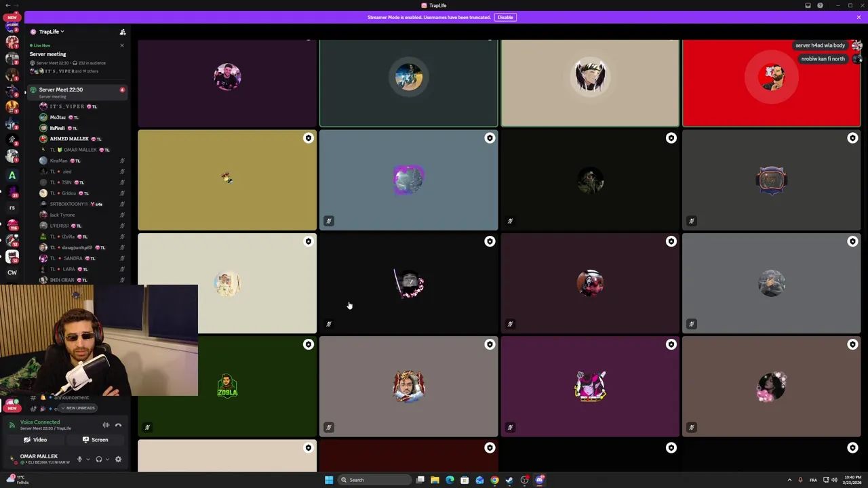Viewport: 868px width, 488px height.
Task: Click the red background avatar video tile
Action: 771,83
